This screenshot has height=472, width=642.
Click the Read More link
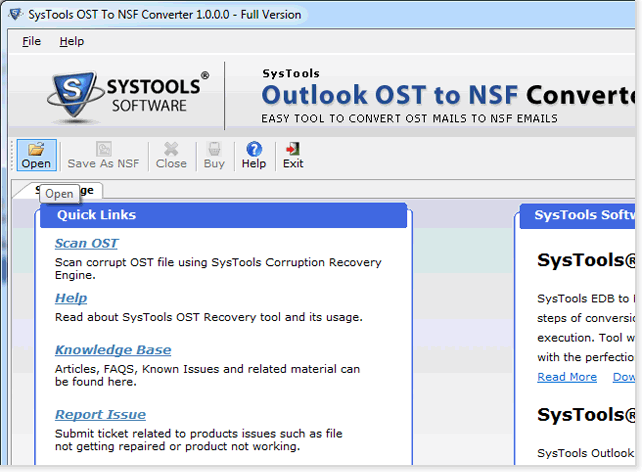click(x=567, y=377)
